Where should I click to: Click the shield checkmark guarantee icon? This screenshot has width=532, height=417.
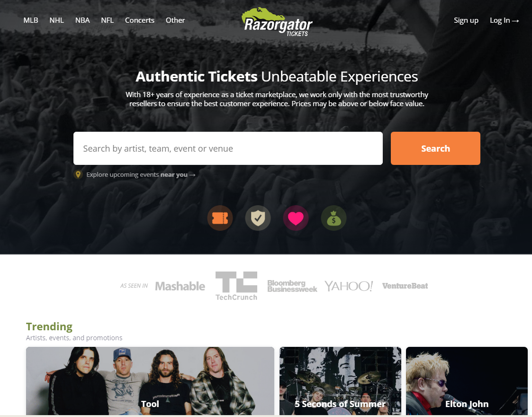click(x=258, y=218)
